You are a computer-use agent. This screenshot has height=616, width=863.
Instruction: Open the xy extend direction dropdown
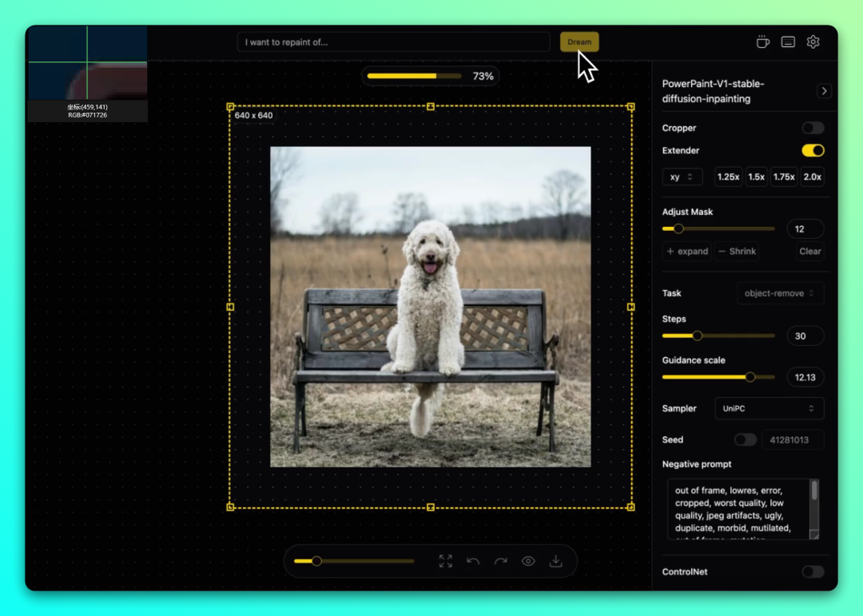point(682,177)
